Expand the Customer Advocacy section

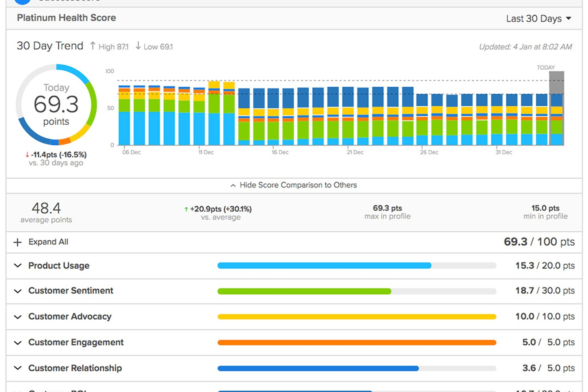tap(17, 317)
